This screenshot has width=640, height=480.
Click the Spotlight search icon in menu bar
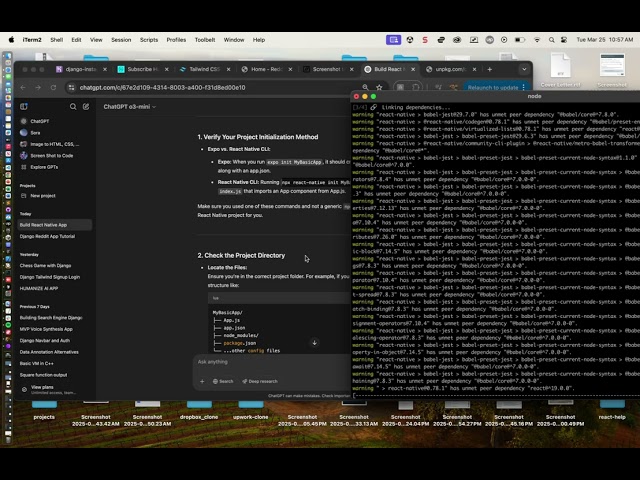point(551,40)
